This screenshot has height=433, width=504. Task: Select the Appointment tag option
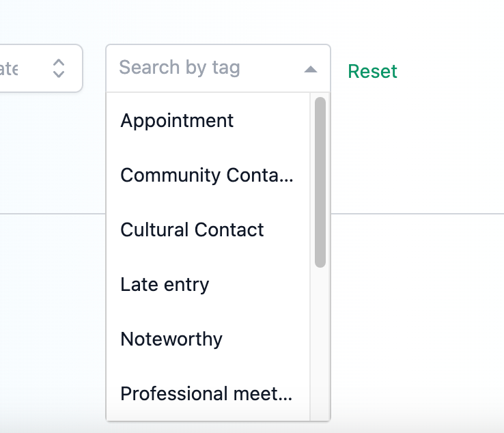177,121
